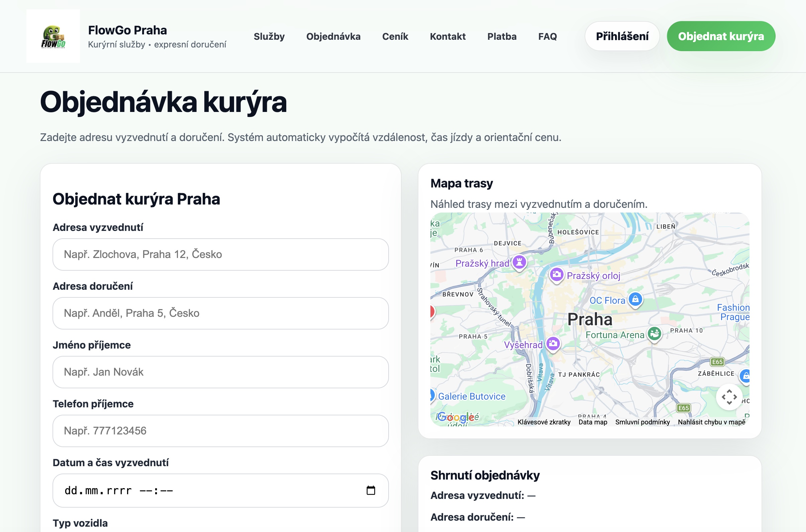This screenshot has width=806, height=532.
Task: Click the DEJVICE district label on map
Action: [x=508, y=243]
